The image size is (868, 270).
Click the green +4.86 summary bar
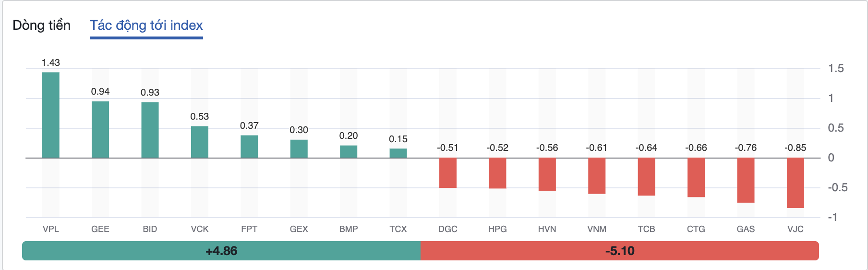[221, 251]
